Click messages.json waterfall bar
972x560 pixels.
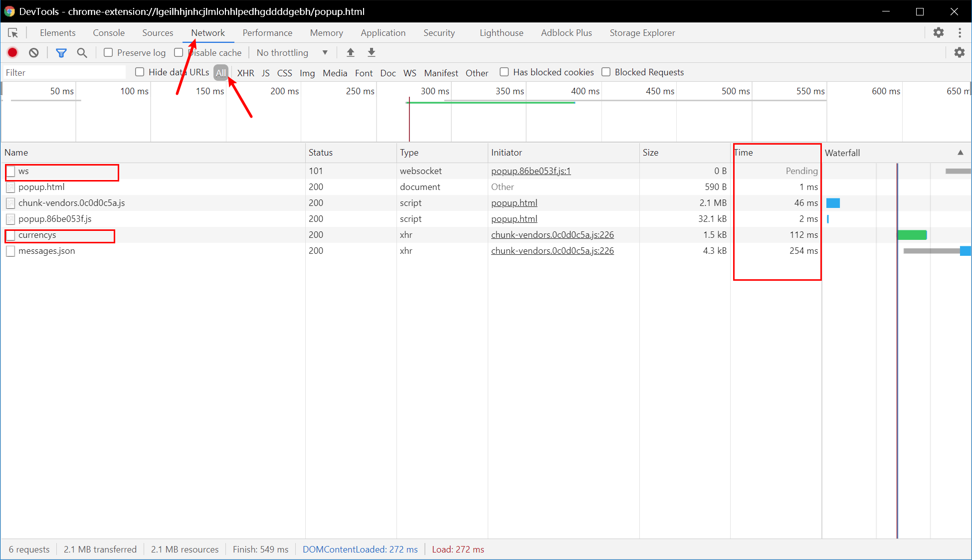click(937, 251)
